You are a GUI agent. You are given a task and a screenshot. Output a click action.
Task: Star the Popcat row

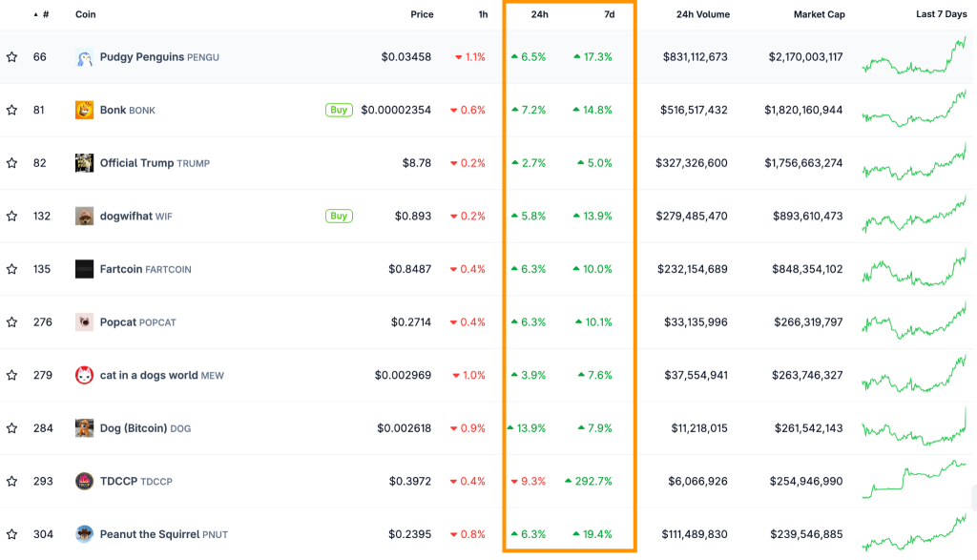point(11,322)
